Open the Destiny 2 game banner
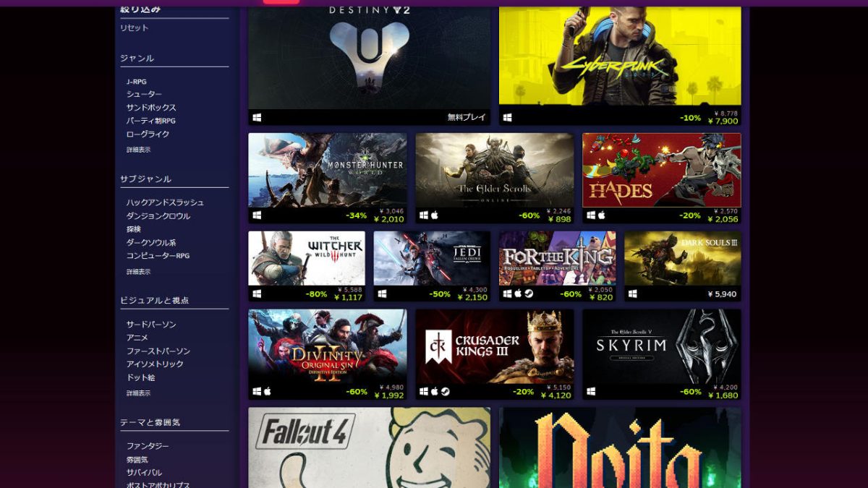Viewport: 868px width, 488px height. (369, 58)
